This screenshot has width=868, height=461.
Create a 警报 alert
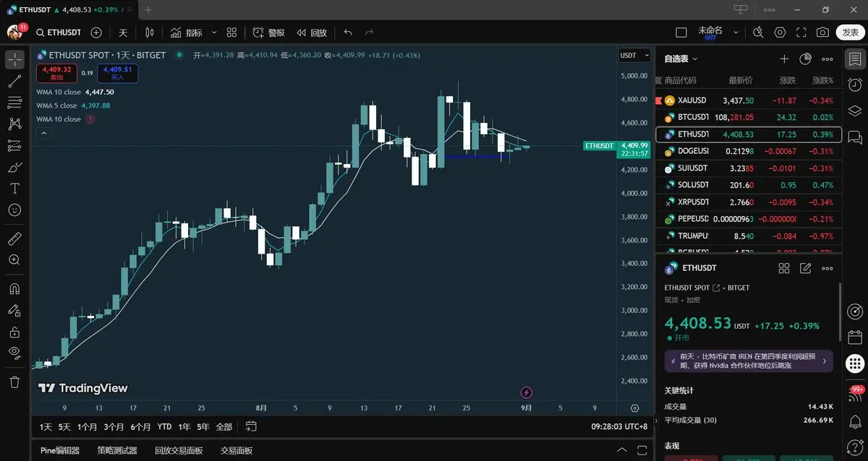point(268,33)
